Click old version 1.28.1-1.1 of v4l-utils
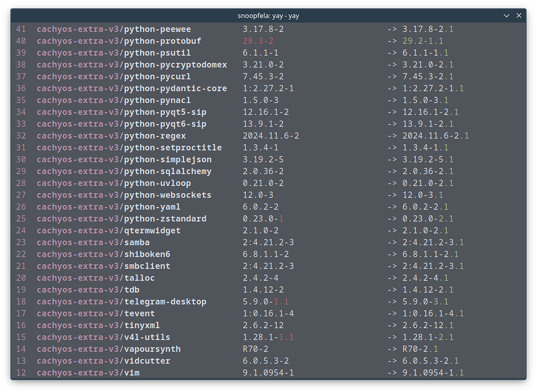Screen dimensions: 537x392 coord(268,337)
